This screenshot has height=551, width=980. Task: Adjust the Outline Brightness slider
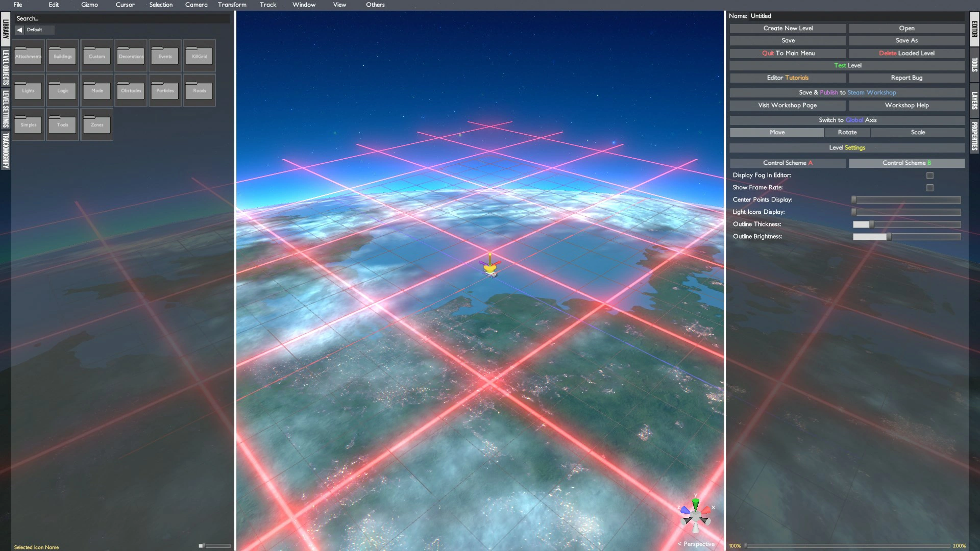pos(889,237)
